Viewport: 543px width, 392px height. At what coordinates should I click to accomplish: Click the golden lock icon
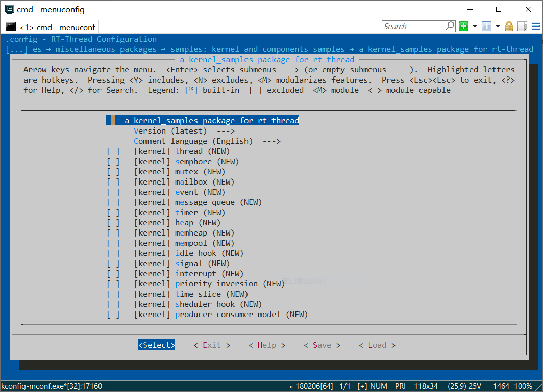509,27
